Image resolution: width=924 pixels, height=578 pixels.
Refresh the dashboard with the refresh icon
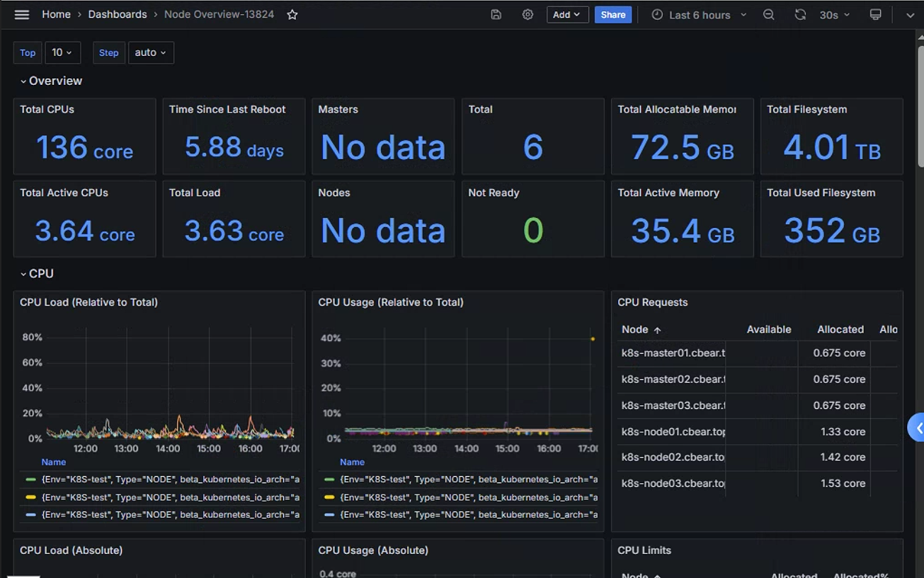click(800, 14)
